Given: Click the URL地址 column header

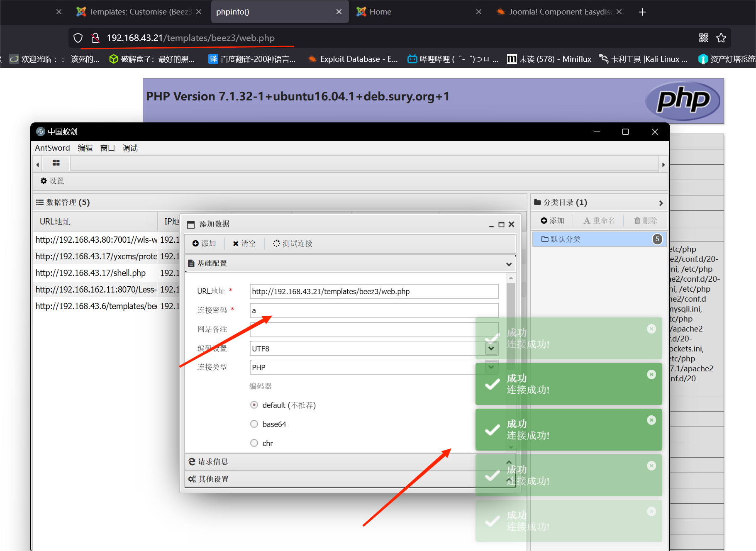Looking at the screenshot, I should [x=95, y=222].
